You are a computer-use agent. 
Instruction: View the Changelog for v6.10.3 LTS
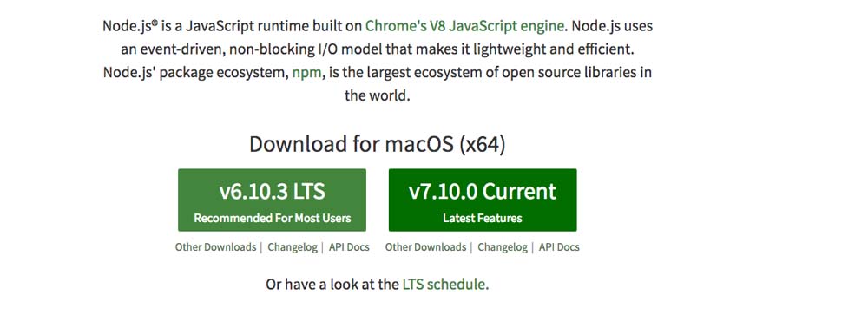click(x=293, y=247)
